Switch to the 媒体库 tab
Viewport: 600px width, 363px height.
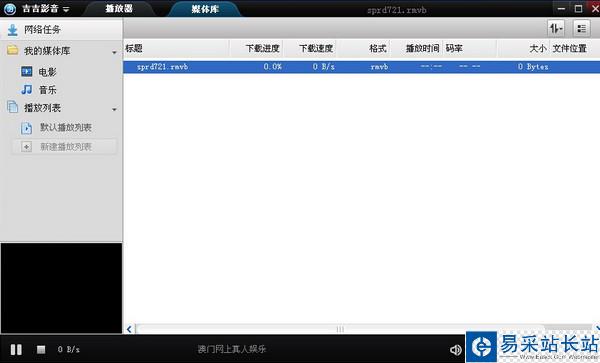click(x=205, y=9)
